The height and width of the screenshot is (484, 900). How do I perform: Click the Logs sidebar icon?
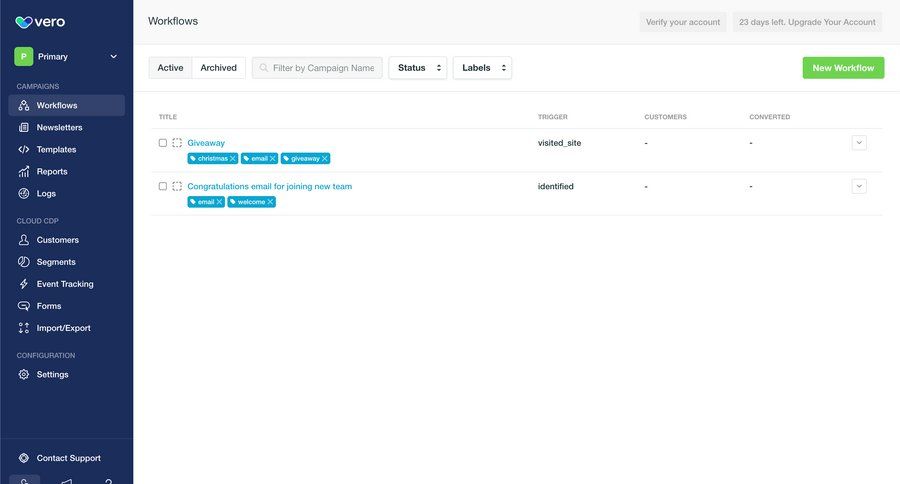click(24, 193)
